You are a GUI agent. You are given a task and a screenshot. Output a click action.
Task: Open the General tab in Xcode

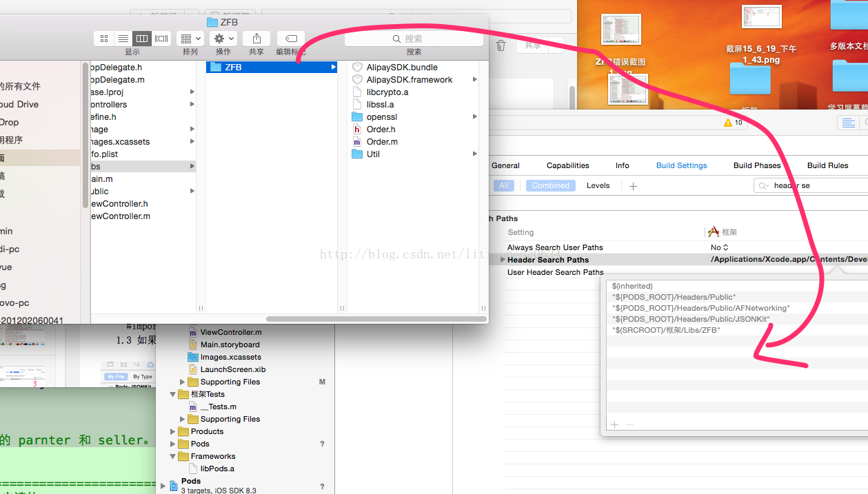(x=505, y=165)
